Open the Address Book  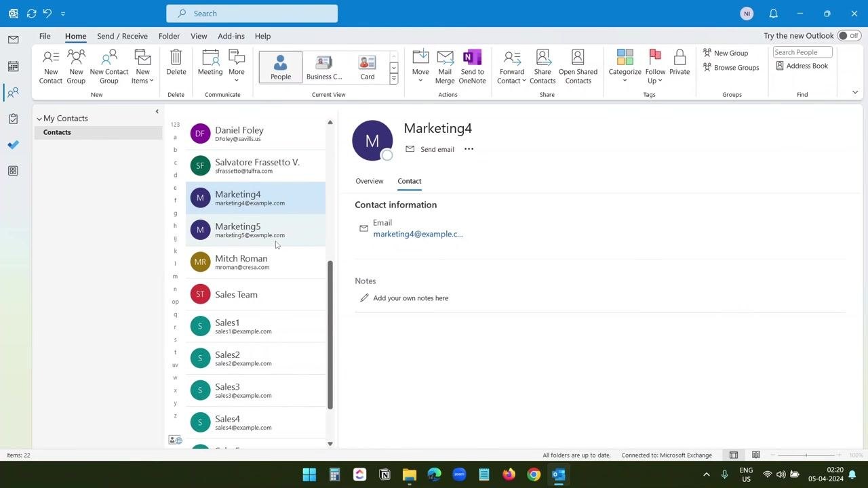[802, 66]
